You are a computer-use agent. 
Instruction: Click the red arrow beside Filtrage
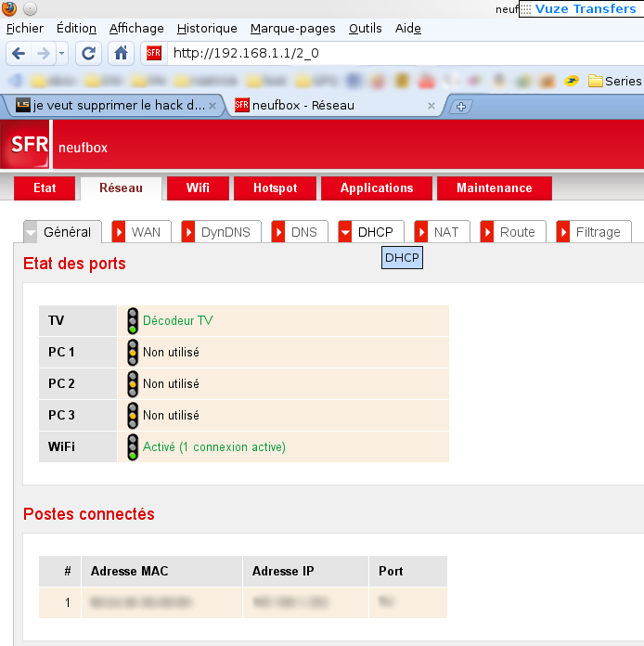(563, 232)
